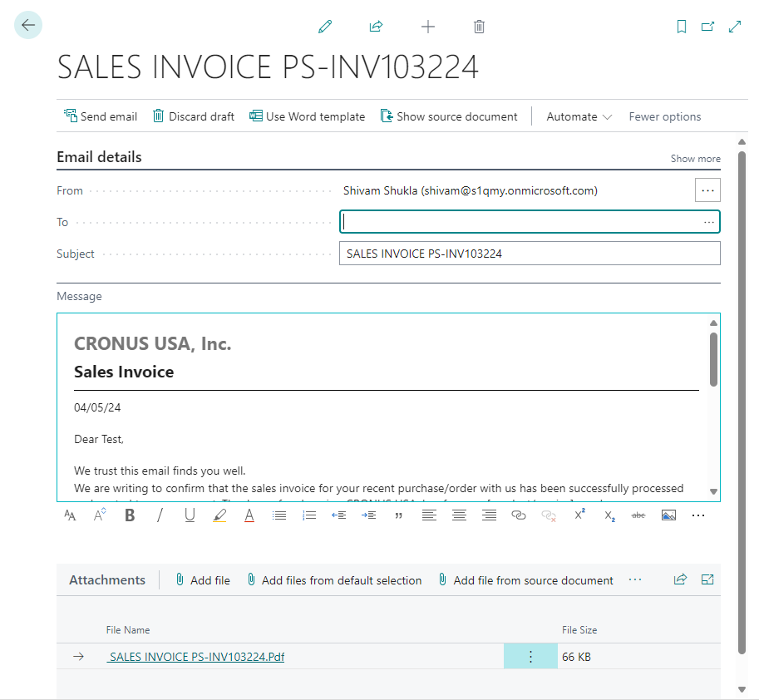Apply bulleted list formatting
The height and width of the screenshot is (700, 759).
[279, 515]
